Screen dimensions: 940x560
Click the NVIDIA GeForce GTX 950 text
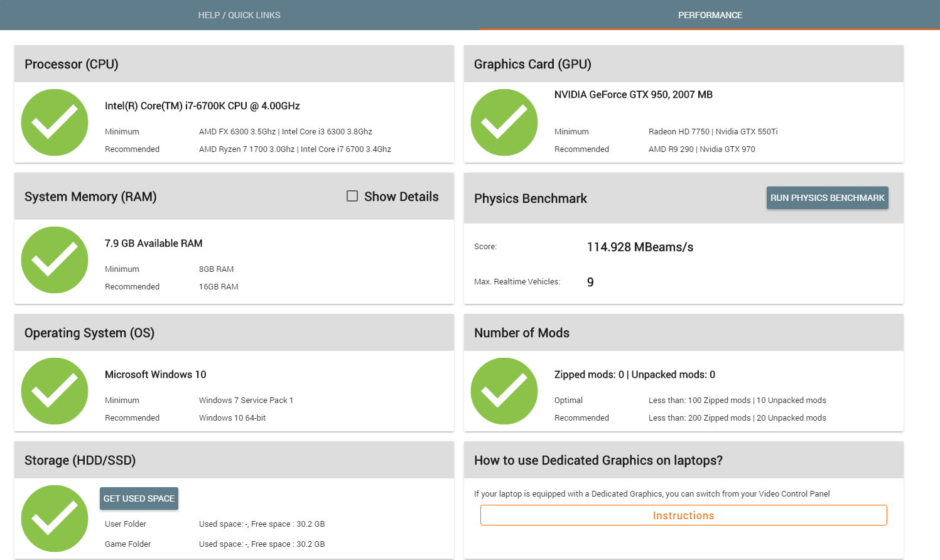(633, 95)
